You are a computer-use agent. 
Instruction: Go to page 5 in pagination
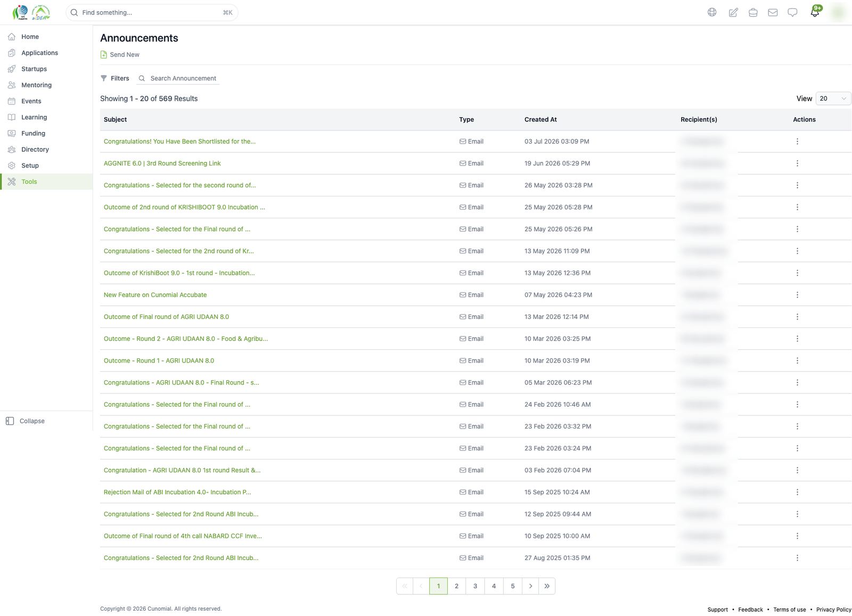point(513,586)
